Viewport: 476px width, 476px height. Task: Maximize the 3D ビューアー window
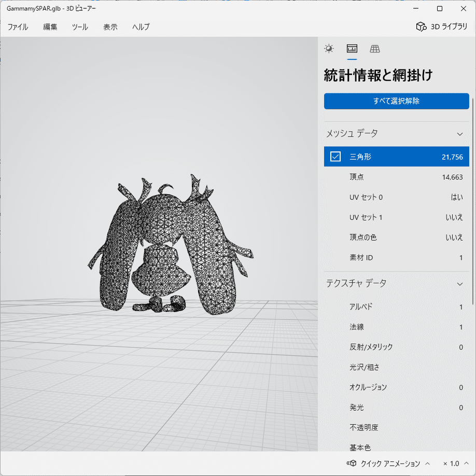(440, 8)
